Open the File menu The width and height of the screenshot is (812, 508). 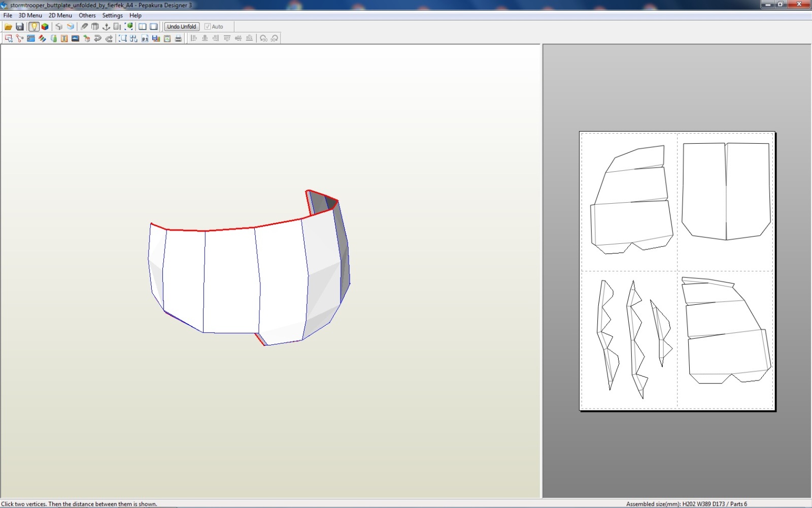(8, 15)
